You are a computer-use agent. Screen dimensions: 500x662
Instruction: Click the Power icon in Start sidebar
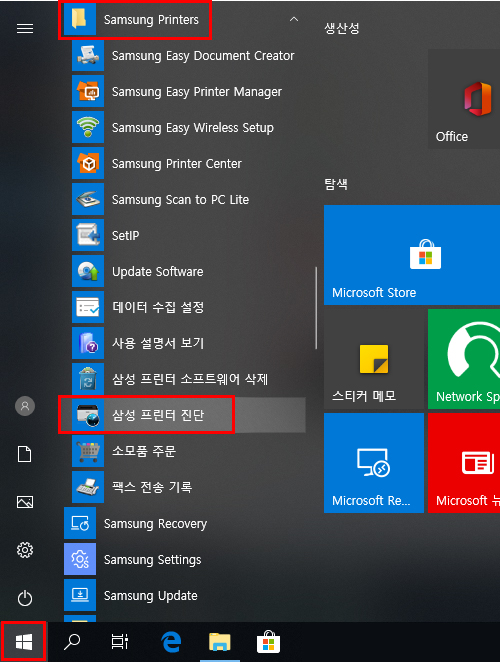[x=25, y=598]
